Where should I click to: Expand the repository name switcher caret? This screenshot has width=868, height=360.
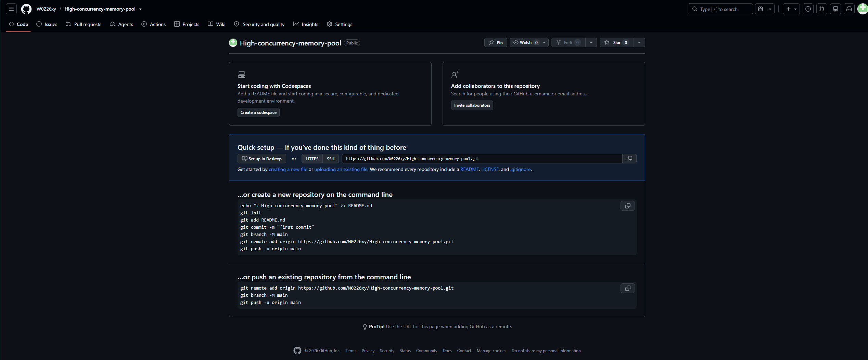click(140, 9)
